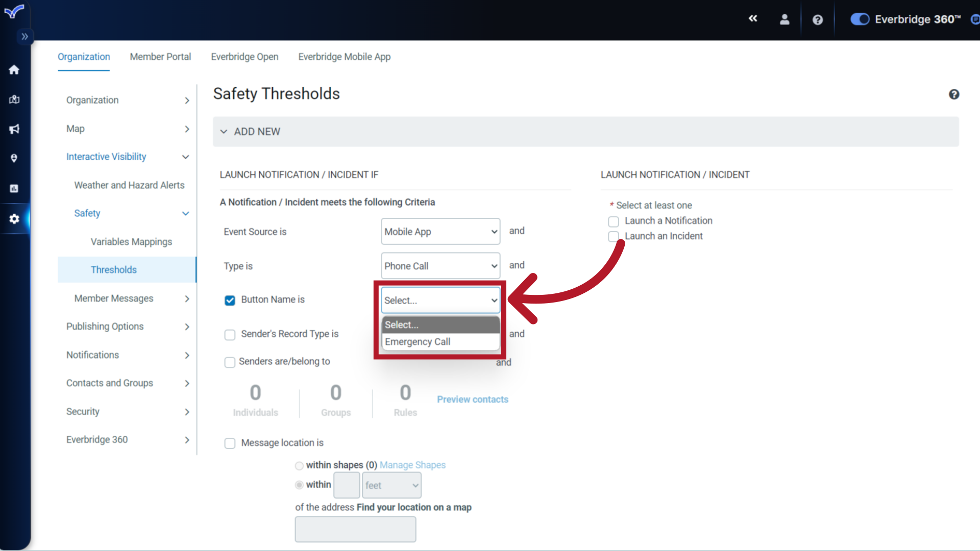
Task: Uncheck the Button Name is checkbox
Action: coord(230,300)
